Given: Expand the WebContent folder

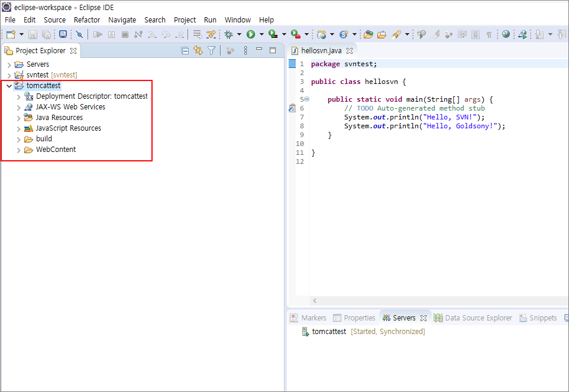Looking at the screenshot, I should coord(18,150).
